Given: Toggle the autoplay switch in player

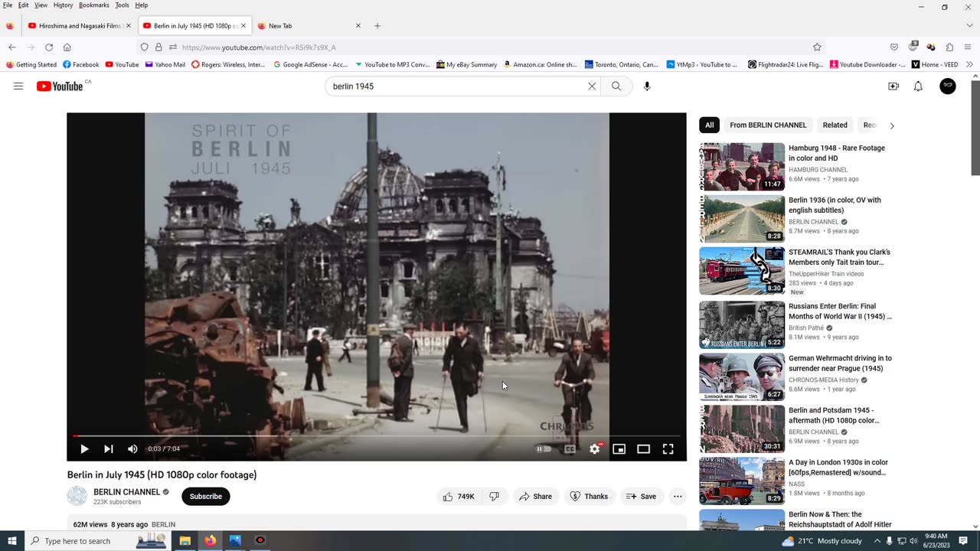Looking at the screenshot, I should (544, 449).
